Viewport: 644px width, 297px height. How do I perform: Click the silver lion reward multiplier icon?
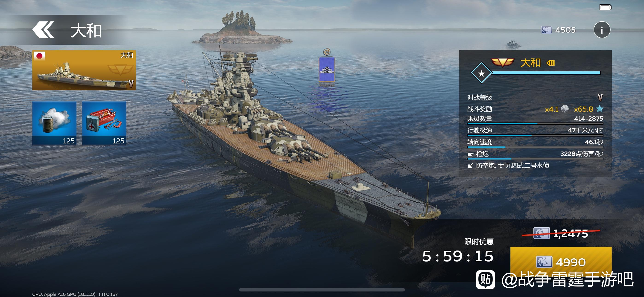tap(565, 109)
